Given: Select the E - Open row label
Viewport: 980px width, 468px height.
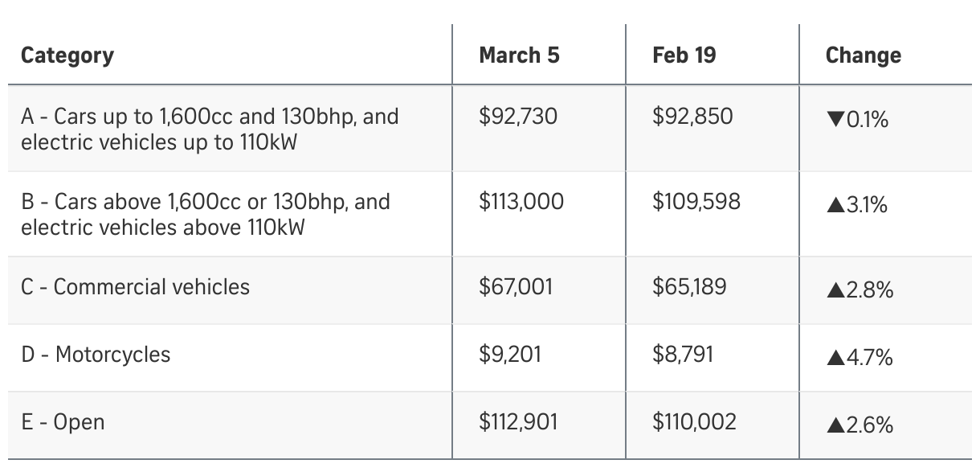Looking at the screenshot, I should (63, 422).
